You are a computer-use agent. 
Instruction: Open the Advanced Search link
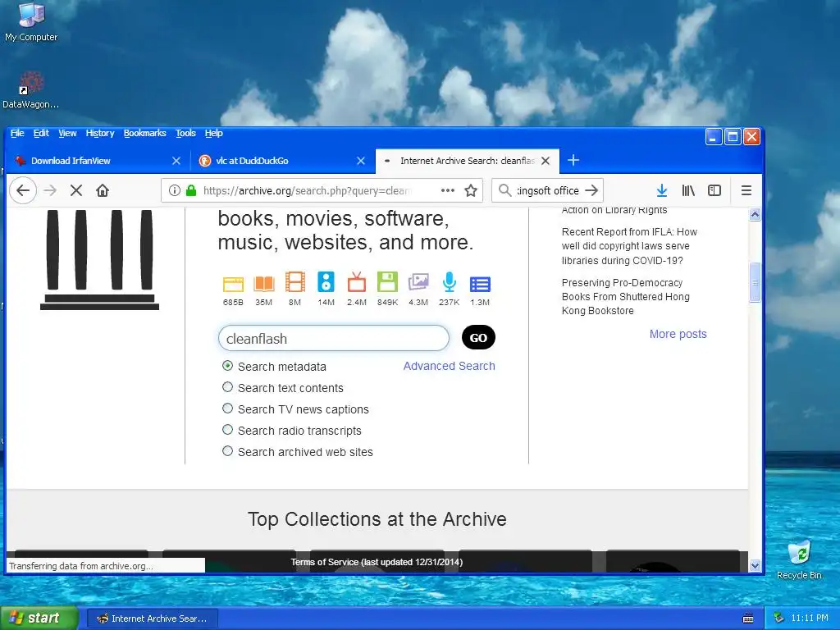[449, 366]
